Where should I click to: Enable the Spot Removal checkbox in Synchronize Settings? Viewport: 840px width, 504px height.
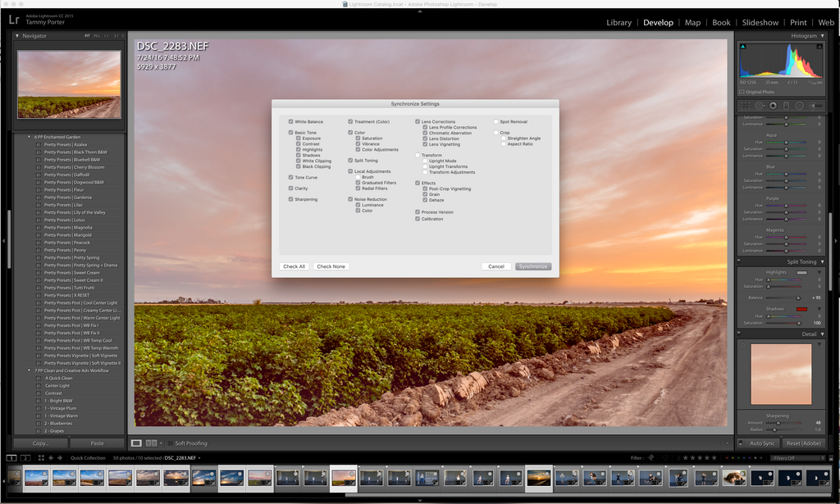pos(497,121)
